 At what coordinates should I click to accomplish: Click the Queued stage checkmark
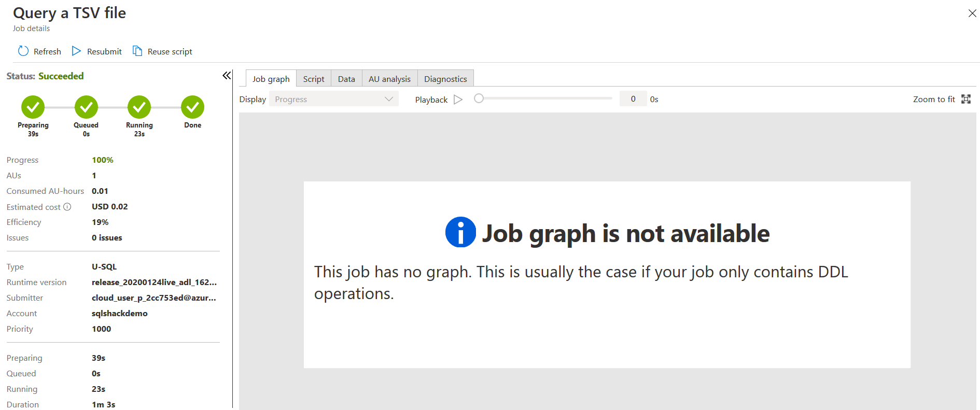[86, 107]
